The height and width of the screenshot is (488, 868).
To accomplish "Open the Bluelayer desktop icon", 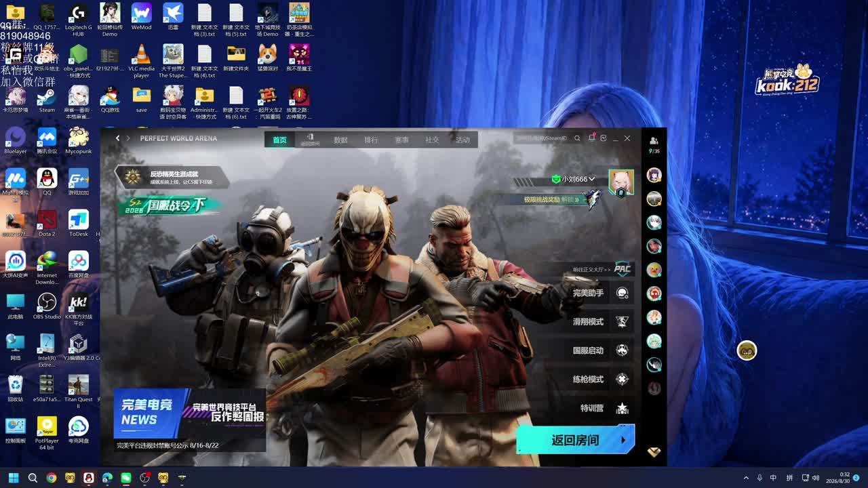I will click(x=15, y=141).
